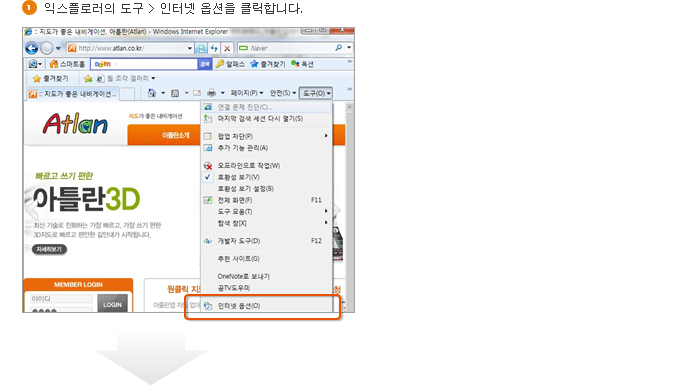The width and height of the screenshot is (696, 385).
Task: Expand the address bar URL history dropdown
Action: (x=190, y=48)
